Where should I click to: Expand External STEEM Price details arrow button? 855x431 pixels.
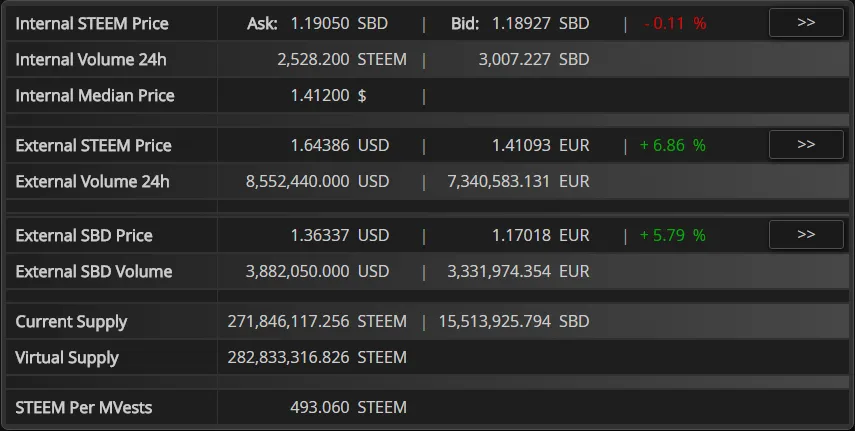(806, 145)
